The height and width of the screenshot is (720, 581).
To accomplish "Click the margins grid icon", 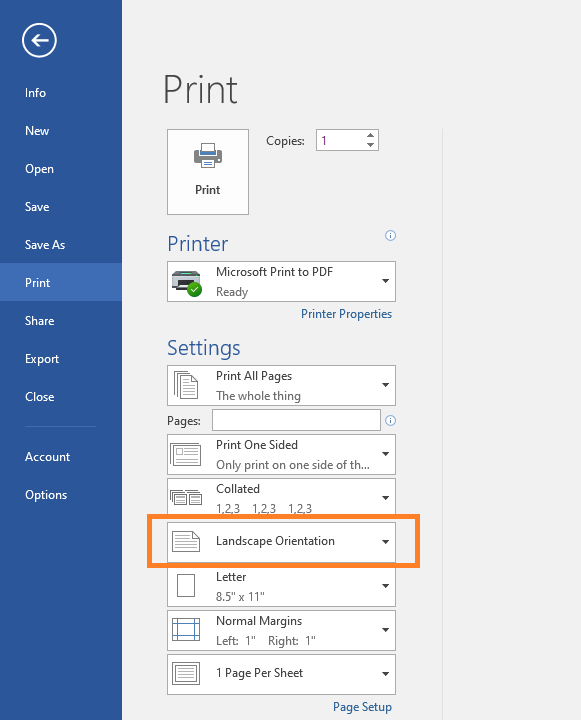I will point(186,630).
